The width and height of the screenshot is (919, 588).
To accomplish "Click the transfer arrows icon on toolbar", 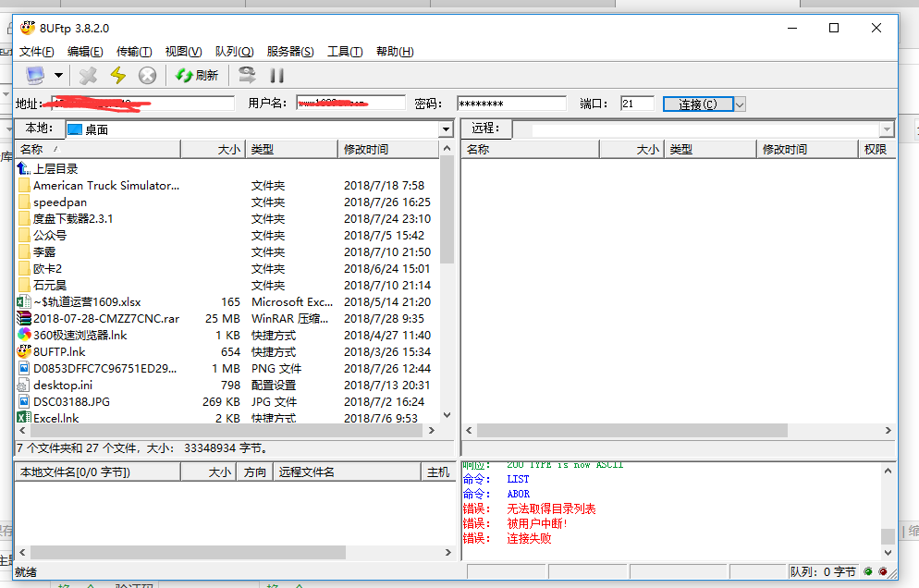I will tap(248, 76).
